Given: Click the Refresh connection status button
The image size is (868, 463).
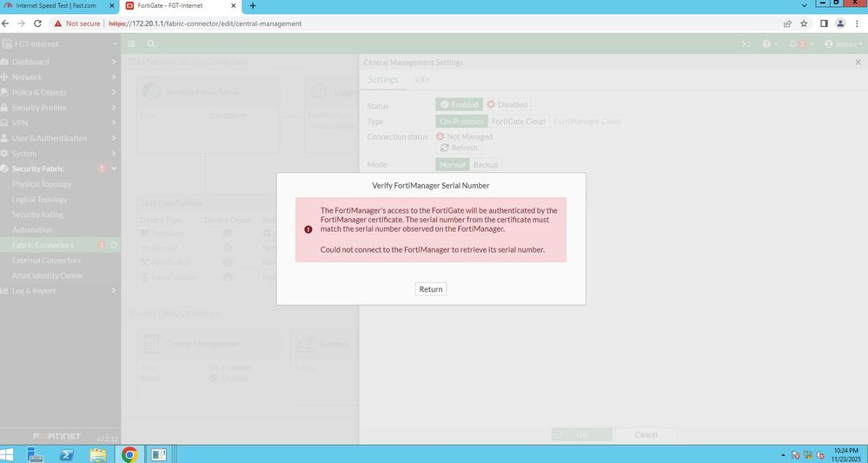Looking at the screenshot, I should coord(459,148).
